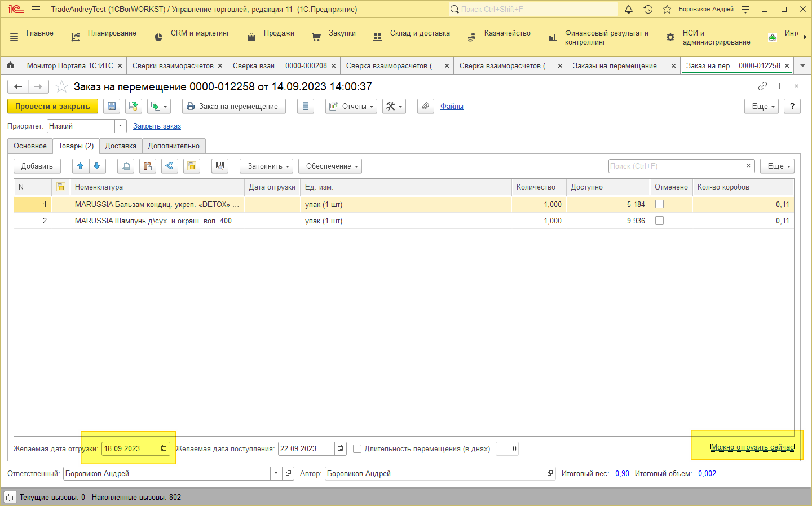Click the Можно отгрузить сейчас link

tap(752, 447)
